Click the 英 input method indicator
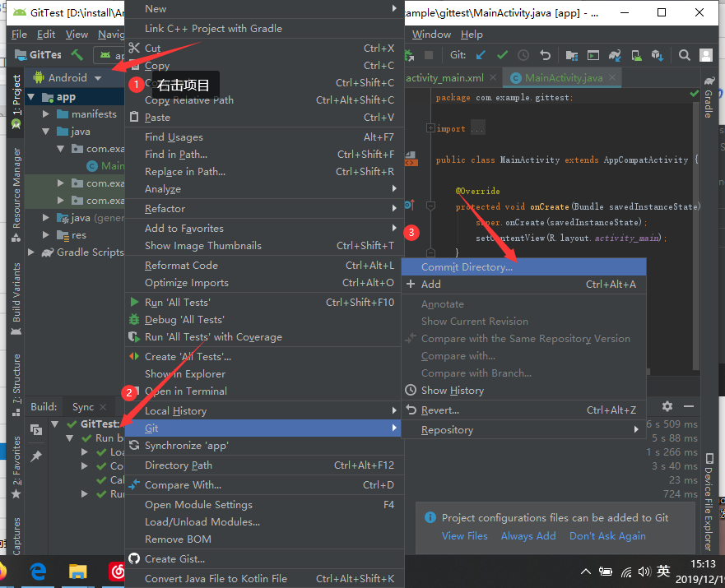This screenshot has height=588, width=725. point(663,572)
